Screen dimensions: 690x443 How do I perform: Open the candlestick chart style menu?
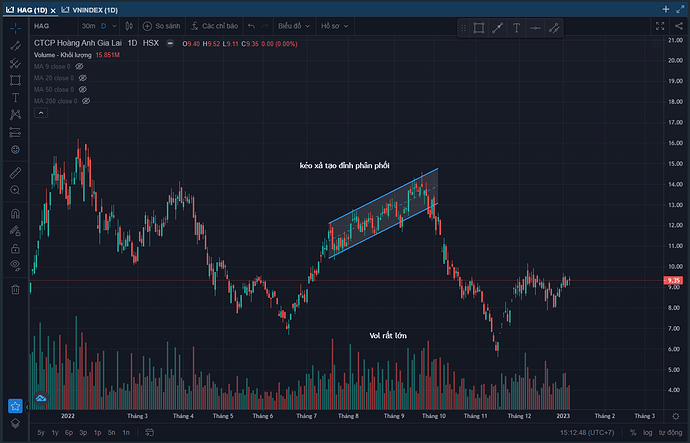(129, 26)
